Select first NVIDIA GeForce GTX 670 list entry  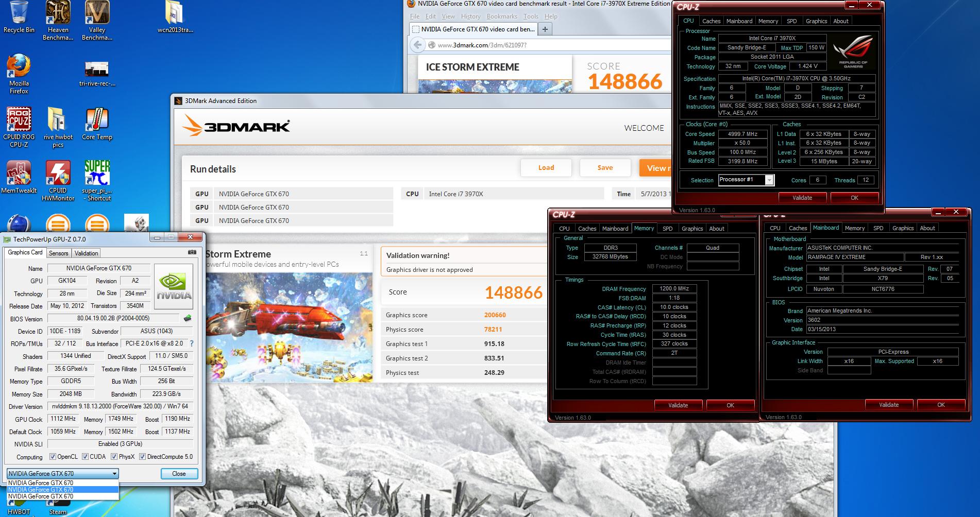pyautogui.click(x=62, y=483)
